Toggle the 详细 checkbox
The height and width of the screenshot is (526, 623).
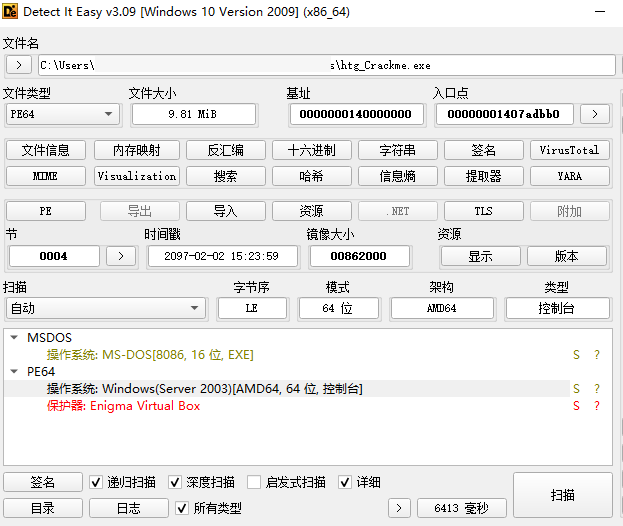pos(345,482)
